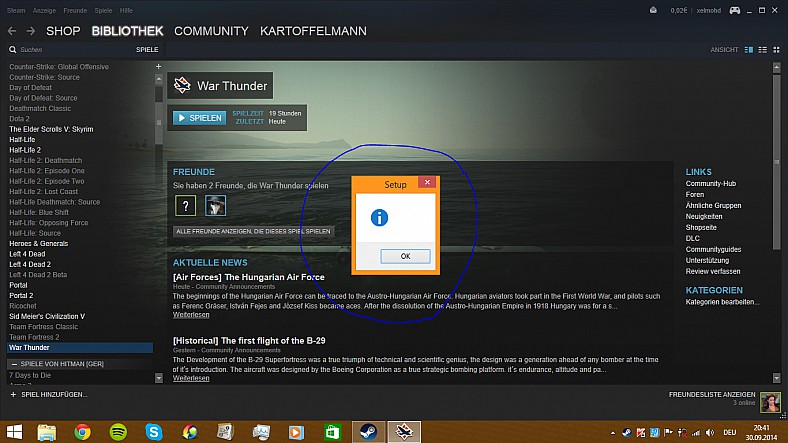Open the COMMUNITY tab
The width and height of the screenshot is (788, 443).
tap(212, 31)
